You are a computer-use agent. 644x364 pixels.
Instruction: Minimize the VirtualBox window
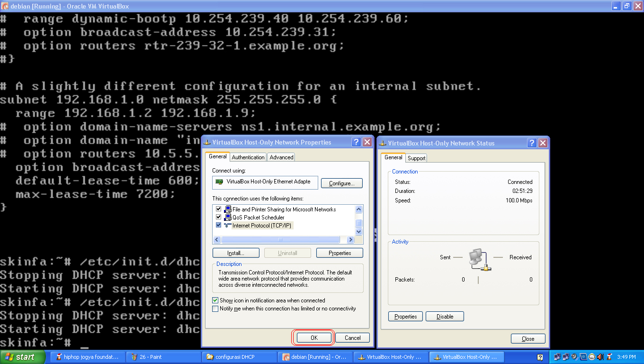[617, 6]
